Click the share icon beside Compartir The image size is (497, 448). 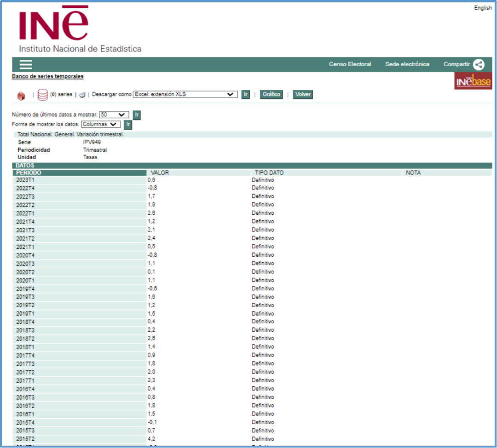point(479,65)
